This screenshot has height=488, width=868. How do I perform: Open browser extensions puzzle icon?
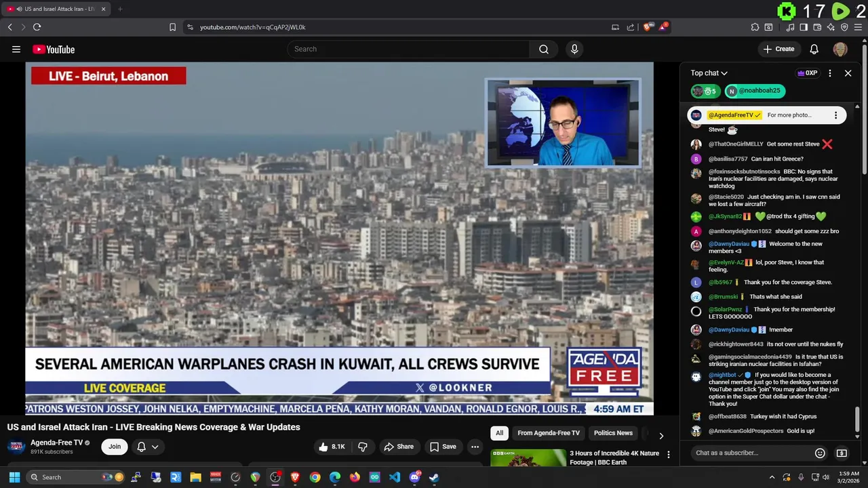click(x=755, y=27)
